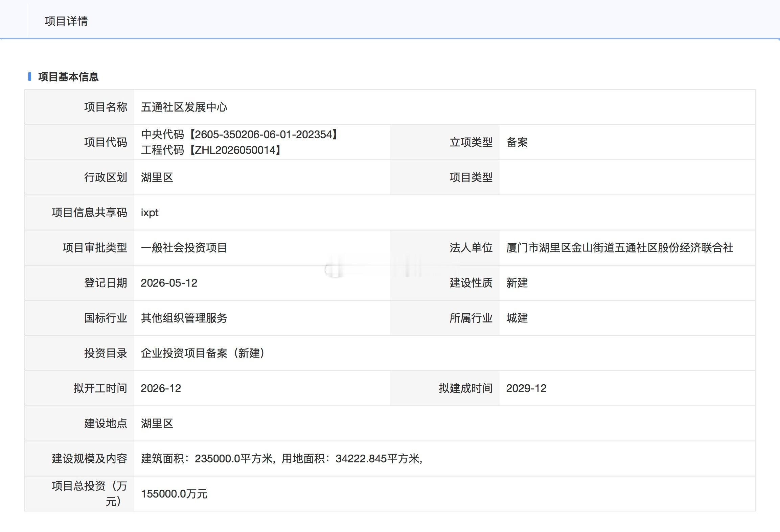Click the 立项类型 label
Image resolution: width=780 pixels, height=532 pixels.
click(471, 142)
